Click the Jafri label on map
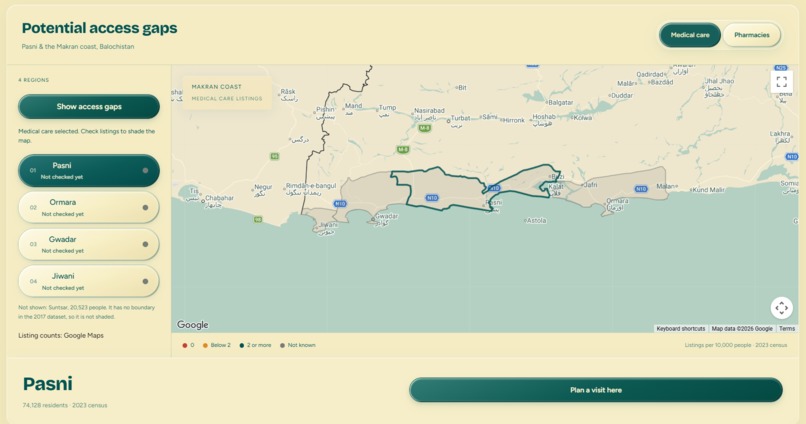Screen dimensions: 806x424 [x=590, y=185]
